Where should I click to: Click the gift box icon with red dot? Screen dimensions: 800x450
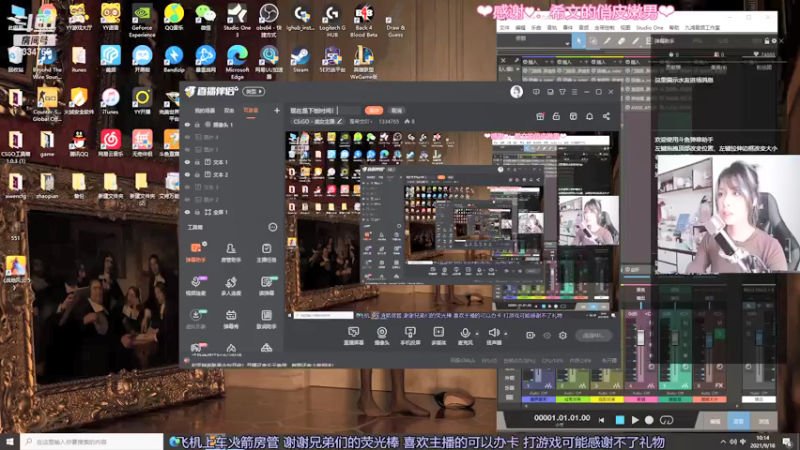tap(540, 116)
